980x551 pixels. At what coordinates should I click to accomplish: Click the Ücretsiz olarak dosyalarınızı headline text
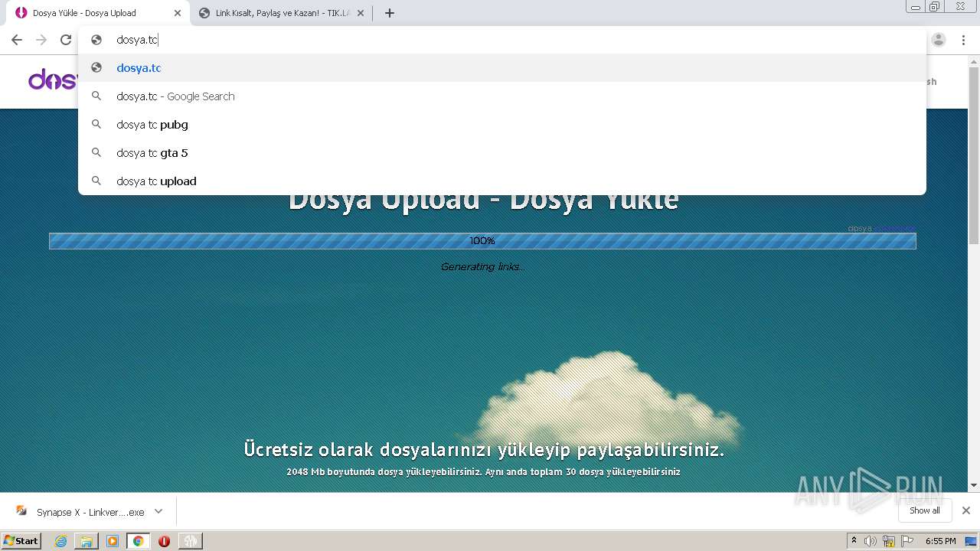pos(484,449)
